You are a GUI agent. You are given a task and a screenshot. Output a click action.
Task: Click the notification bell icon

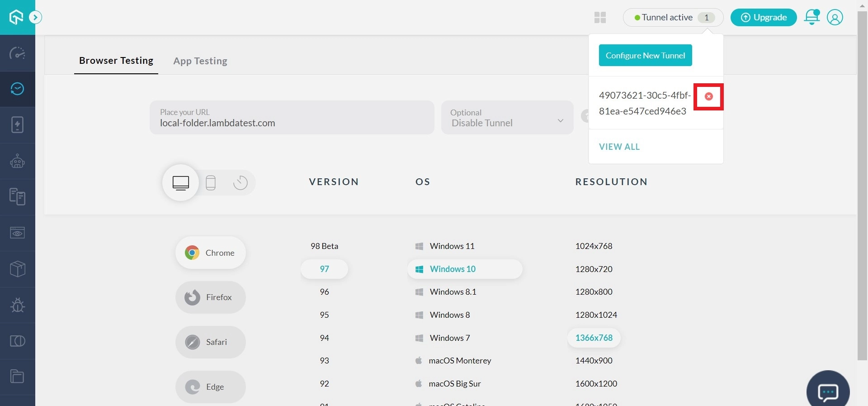click(x=811, y=17)
